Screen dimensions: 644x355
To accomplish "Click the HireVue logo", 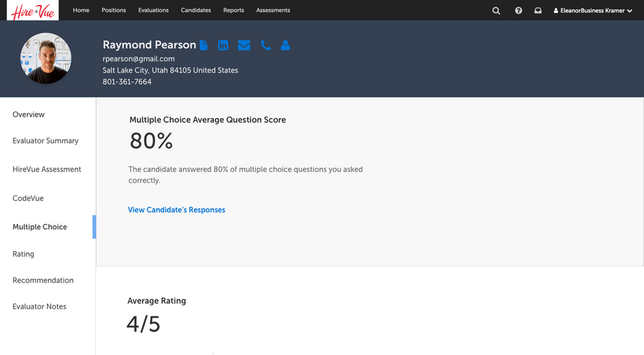I will (x=33, y=10).
